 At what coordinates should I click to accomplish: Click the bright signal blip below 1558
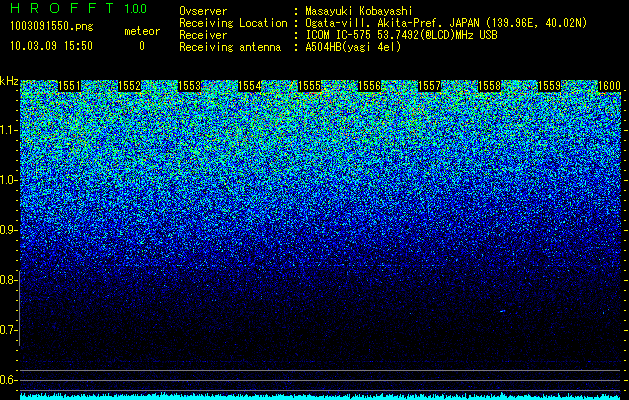tap(502, 311)
